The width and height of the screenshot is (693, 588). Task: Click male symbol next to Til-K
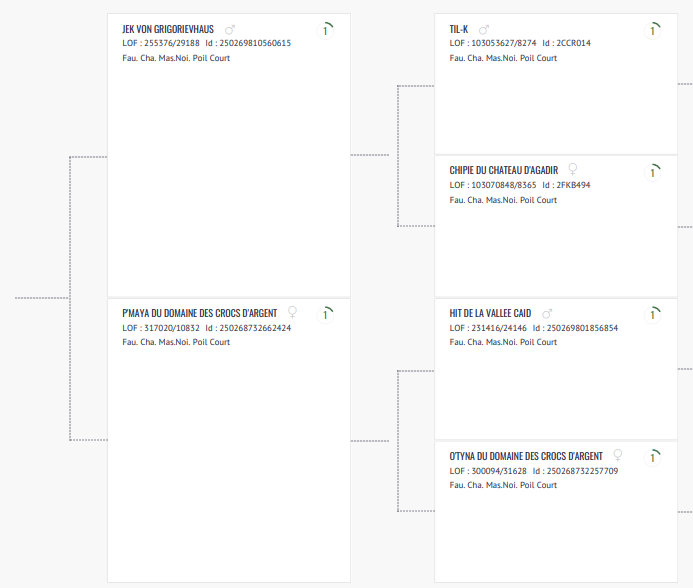point(484,30)
